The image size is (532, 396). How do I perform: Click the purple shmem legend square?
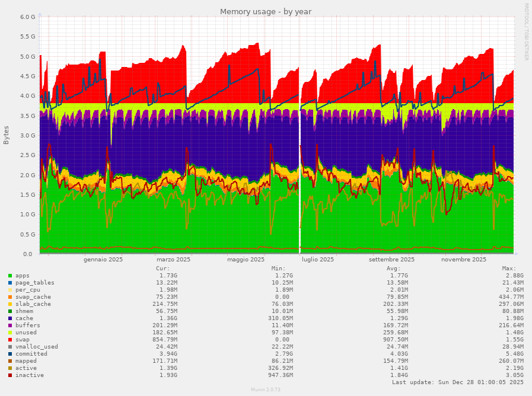[9, 311]
